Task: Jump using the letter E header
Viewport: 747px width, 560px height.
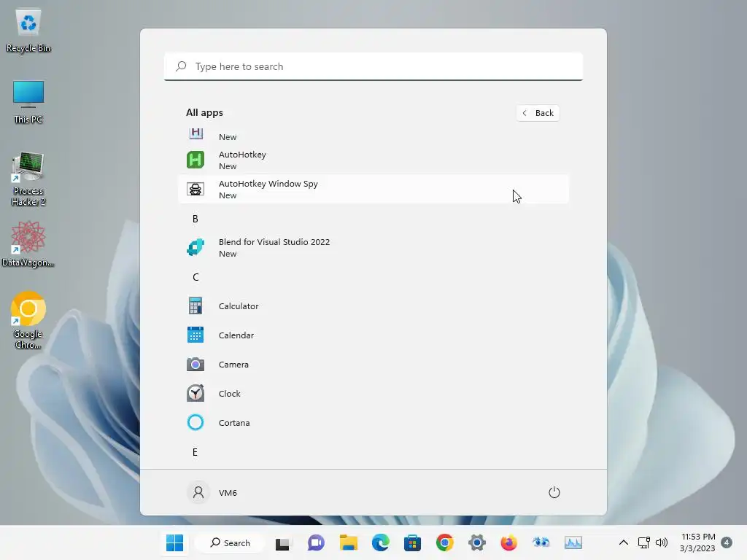Action: 195,452
